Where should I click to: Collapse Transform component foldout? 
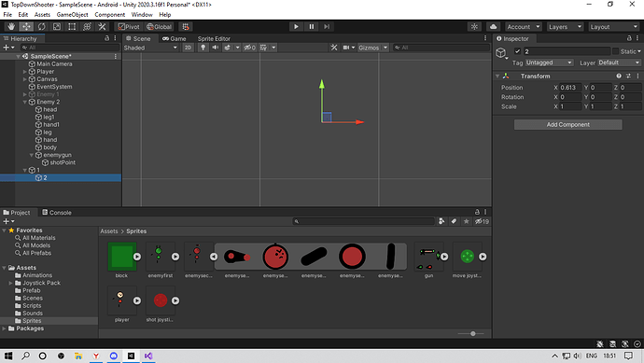point(497,76)
